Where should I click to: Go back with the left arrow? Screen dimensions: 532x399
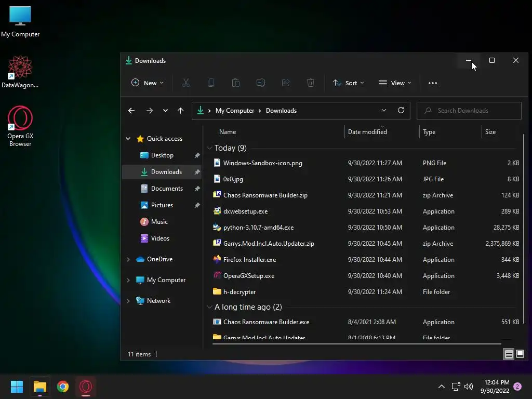point(131,111)
